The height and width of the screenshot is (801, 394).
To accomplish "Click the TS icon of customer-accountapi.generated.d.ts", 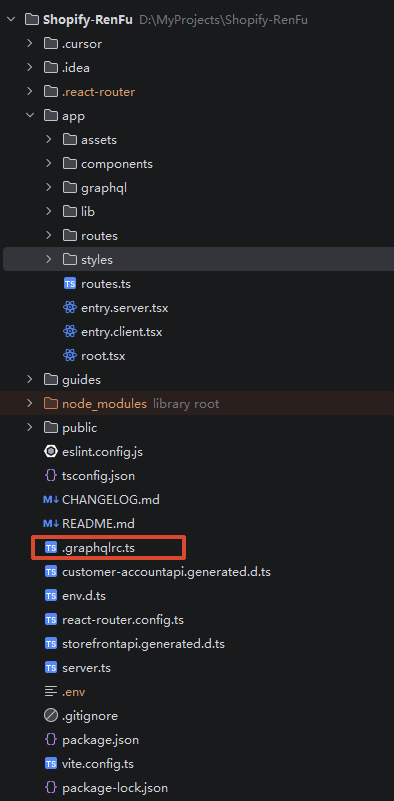I will 51,572.
